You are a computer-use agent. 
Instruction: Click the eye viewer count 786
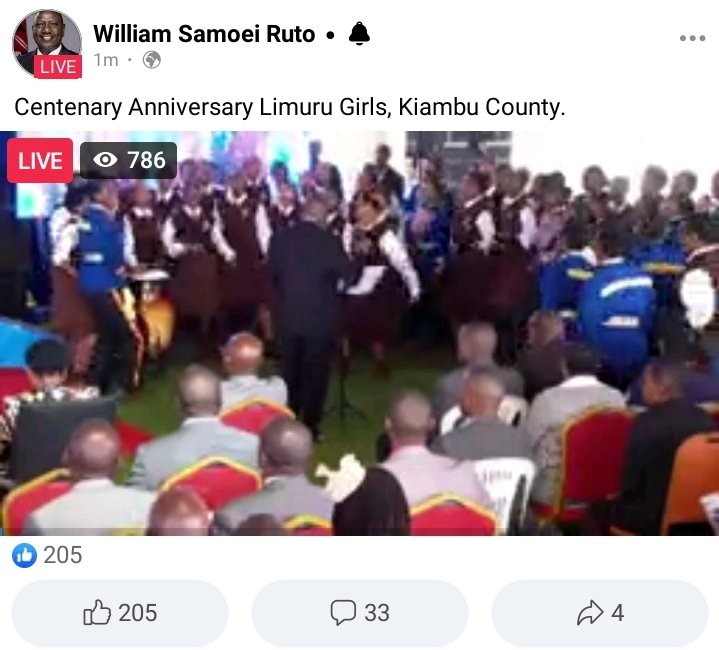(x=128, y=160)
